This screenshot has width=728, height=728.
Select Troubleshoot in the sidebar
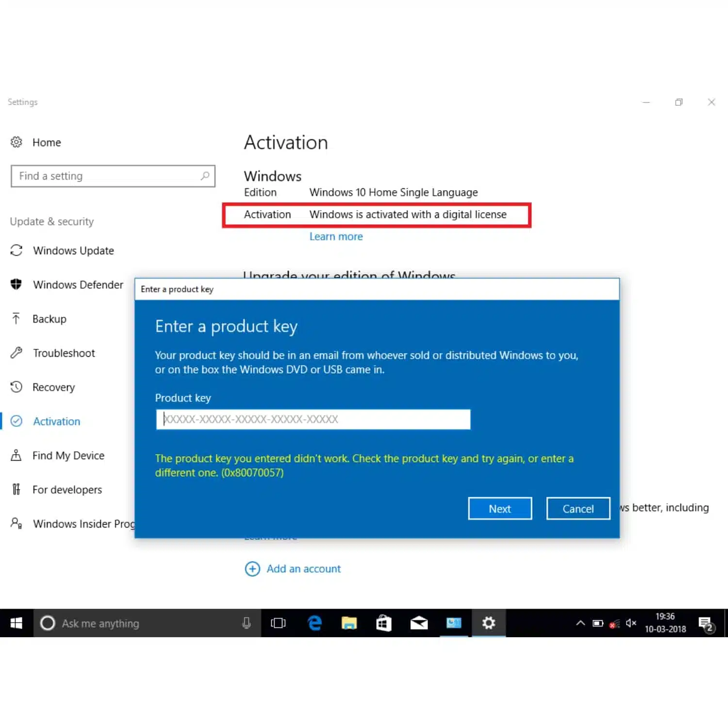point(64,353)
